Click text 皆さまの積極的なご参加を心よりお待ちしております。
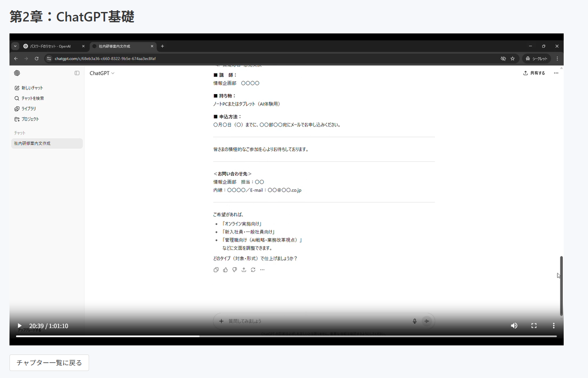The image size is (588, 378). click(261, 149)
